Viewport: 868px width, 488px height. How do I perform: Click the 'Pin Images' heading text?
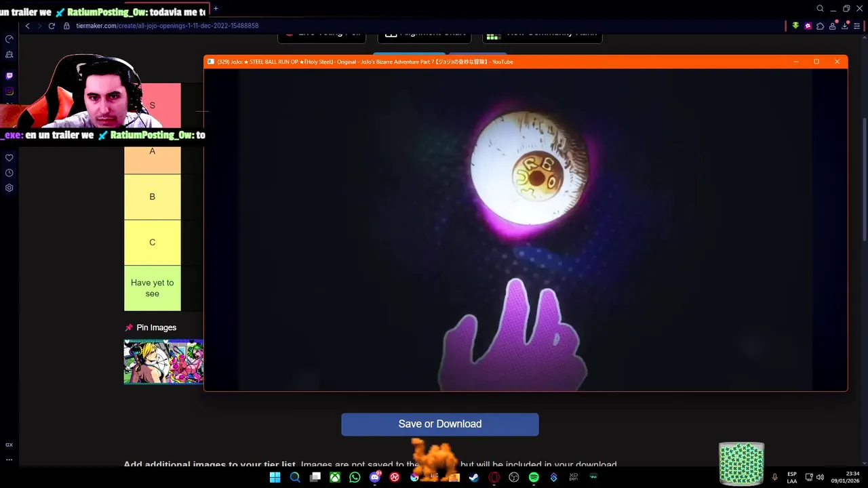click(157, 327)
